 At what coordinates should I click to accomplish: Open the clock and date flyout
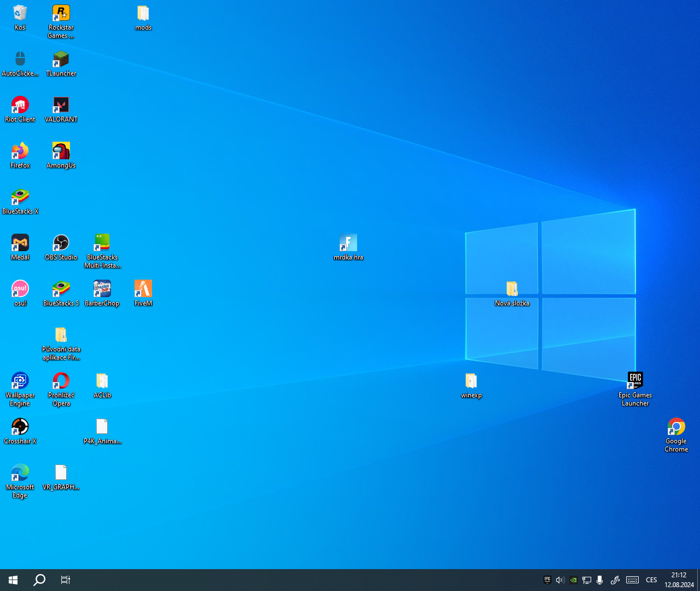[x=679, y=580]
